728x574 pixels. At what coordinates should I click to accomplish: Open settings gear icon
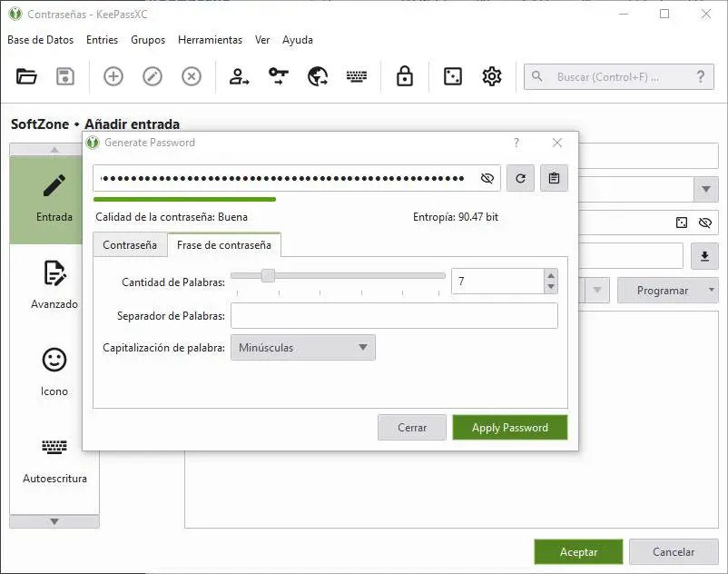coord(492,76)
